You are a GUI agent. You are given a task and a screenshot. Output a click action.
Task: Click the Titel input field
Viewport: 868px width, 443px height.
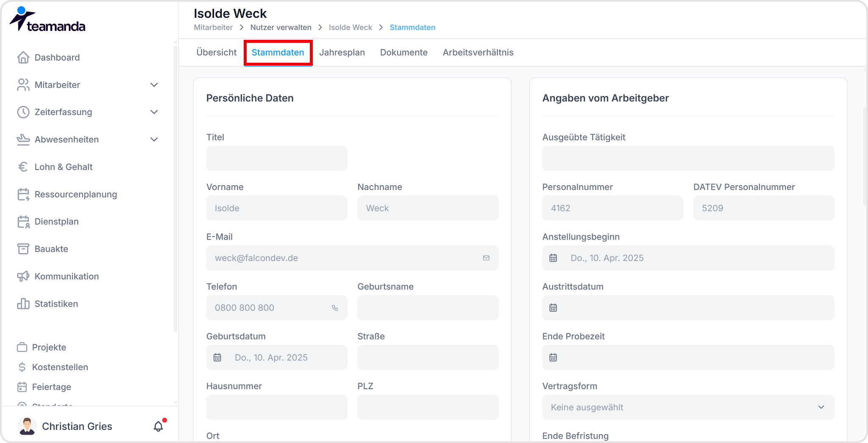[277, 158]
